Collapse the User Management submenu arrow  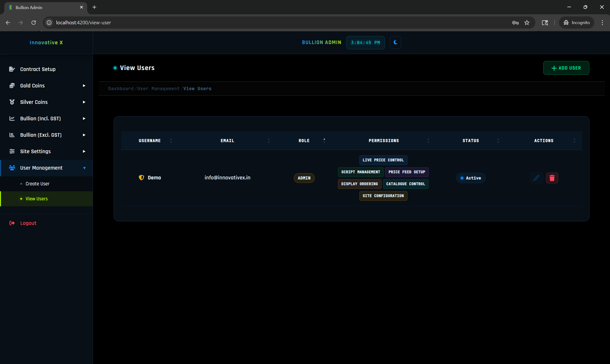[x=84, y=168]
